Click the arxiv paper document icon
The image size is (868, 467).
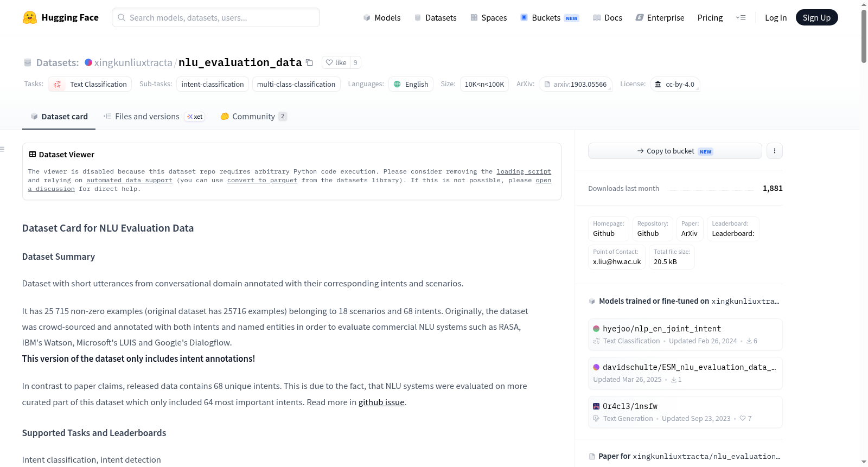pos(547,84)
